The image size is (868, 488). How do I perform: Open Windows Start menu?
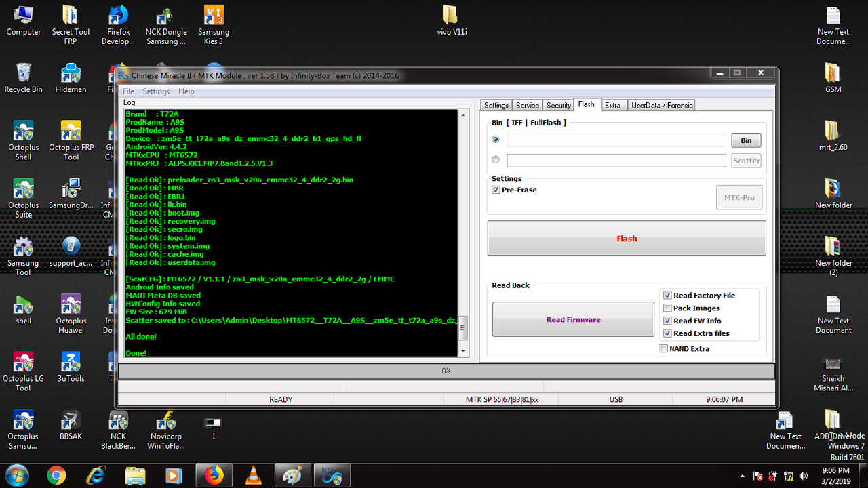(18, 475)
